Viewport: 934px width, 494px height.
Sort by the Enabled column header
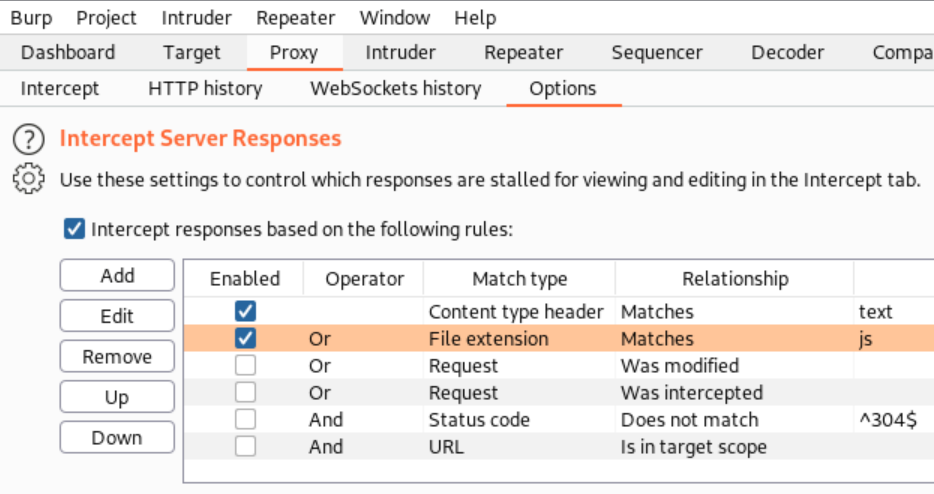245,279
